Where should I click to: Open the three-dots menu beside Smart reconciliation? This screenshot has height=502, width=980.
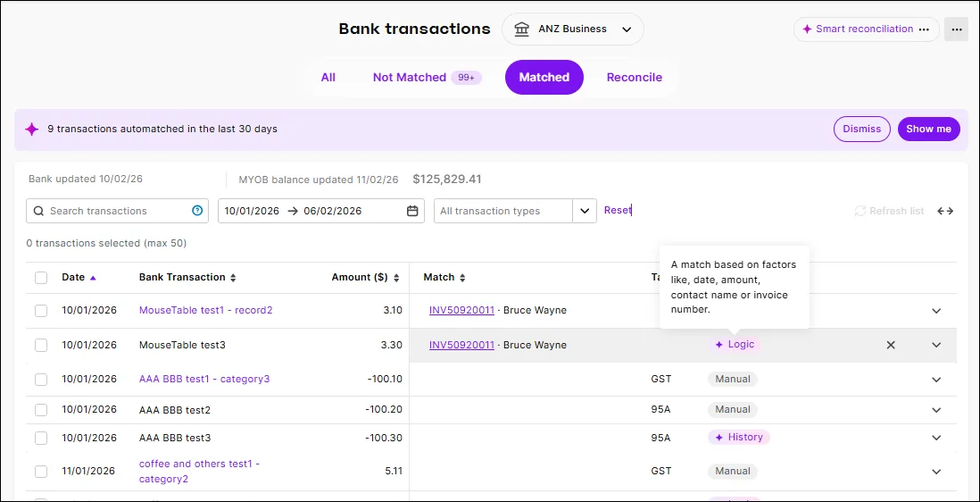pyautogui.click(x=925, y=29)
